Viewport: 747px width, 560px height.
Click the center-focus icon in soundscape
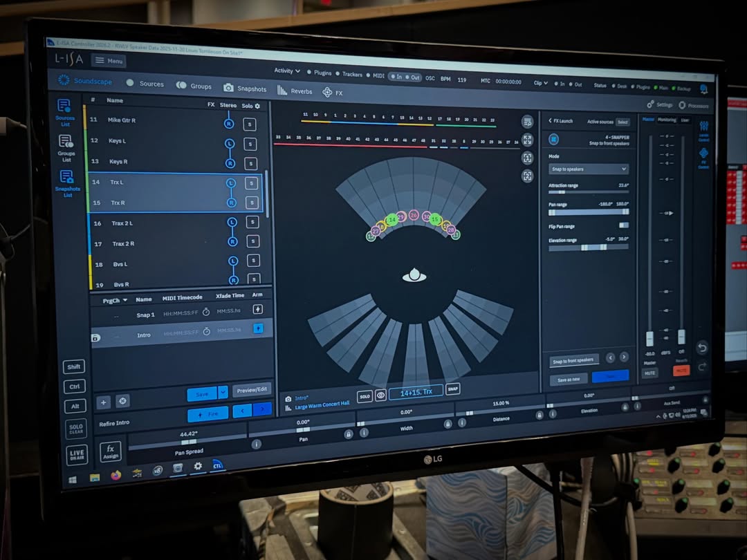(x=527, y=176)
